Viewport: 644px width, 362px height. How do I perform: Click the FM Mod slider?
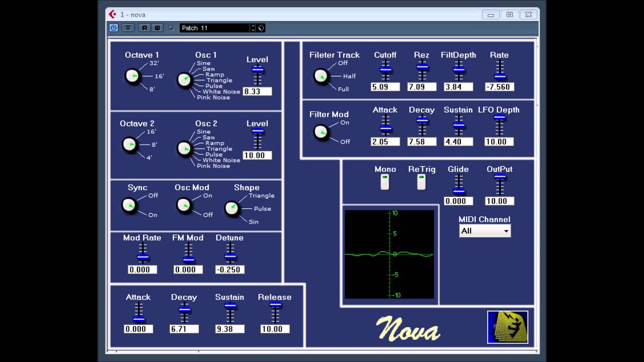[189, 253]
